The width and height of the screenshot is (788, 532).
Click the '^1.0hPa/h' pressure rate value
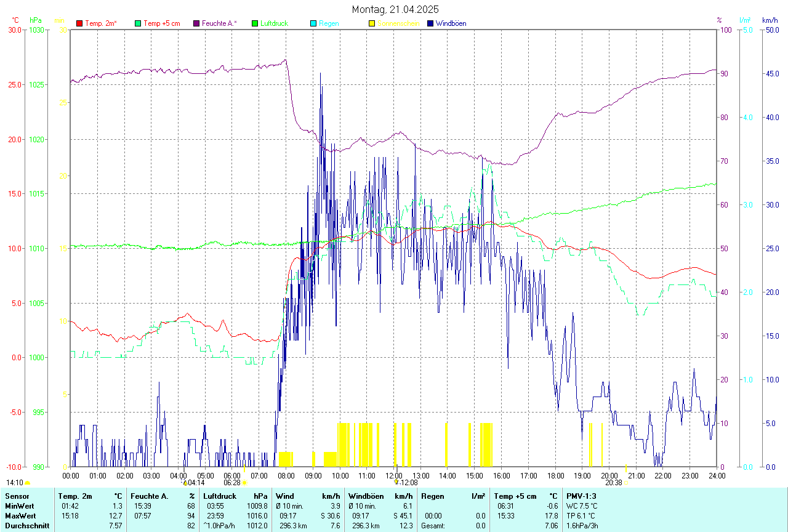pyautogui.click(x=219, y=525)
